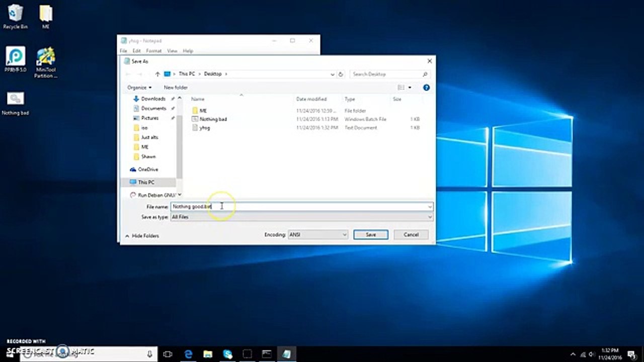Image resolution: width=644 pixels, height=362 pixels.
Task: Select Documents in the navigation pane
Action: coord(153,109)
